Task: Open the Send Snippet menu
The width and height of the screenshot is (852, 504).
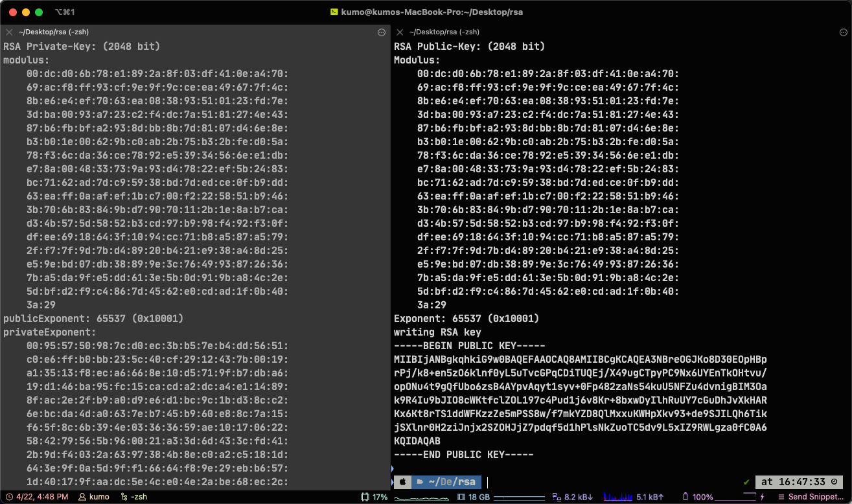Action: coord(812,497)
